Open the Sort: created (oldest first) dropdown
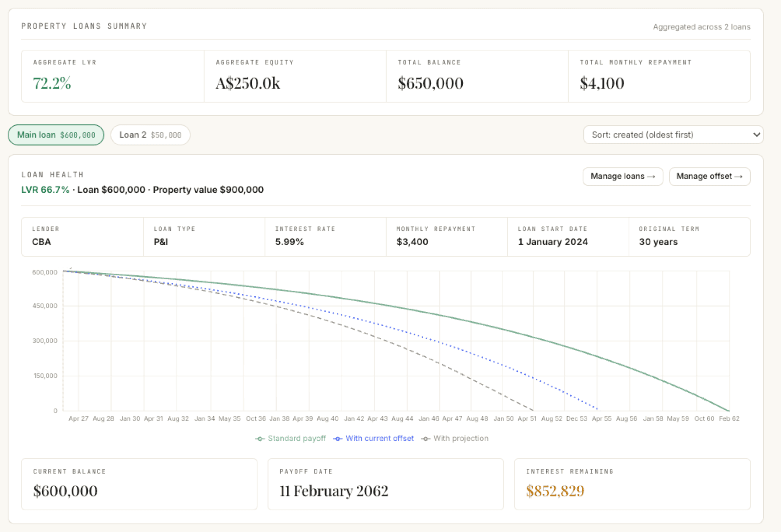Image resolution: width=781 pixels, height=532 pixels. 673,135
